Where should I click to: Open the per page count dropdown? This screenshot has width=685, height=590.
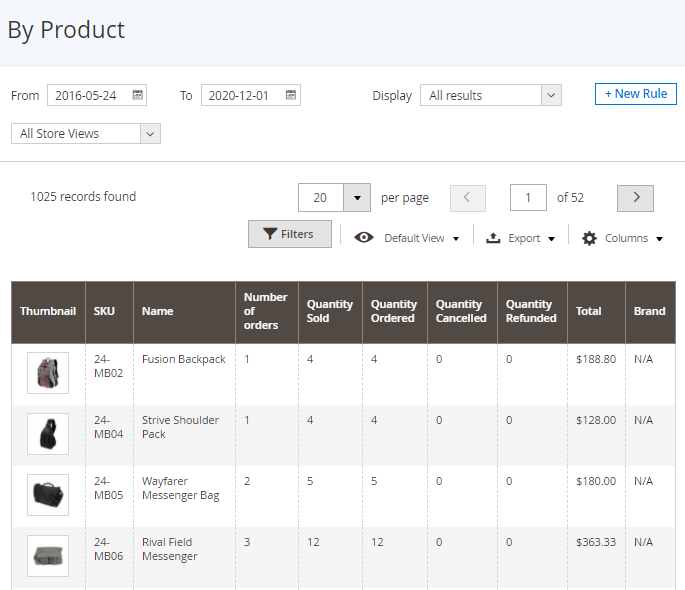pos(357,198)
